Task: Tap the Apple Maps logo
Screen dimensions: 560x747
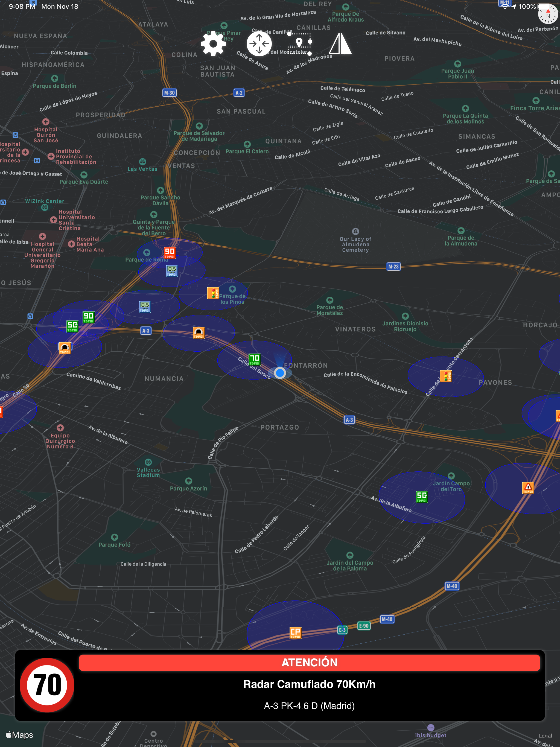Action: tap(20, 735)
